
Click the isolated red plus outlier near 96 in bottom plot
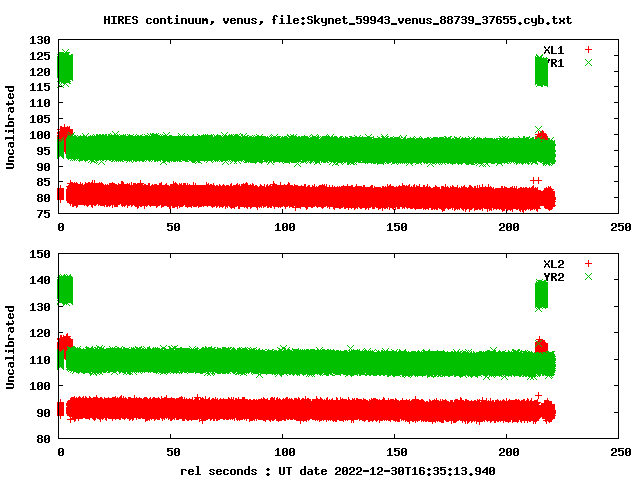coord(538,396)
